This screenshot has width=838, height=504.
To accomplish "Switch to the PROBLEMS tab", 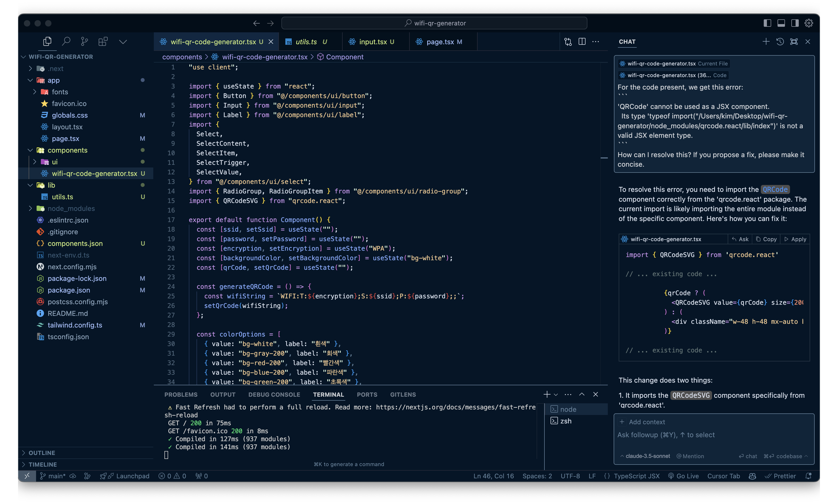I will [x=181, y=394].
